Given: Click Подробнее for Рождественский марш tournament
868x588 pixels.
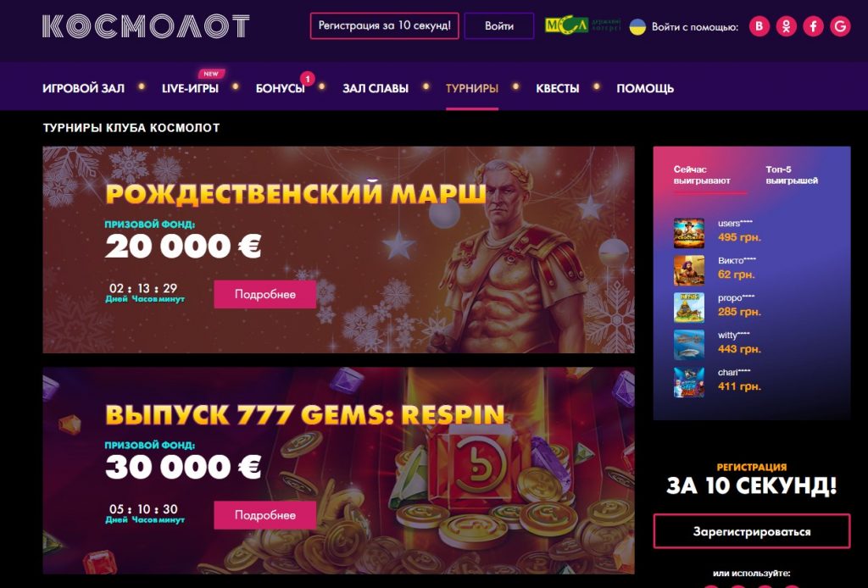Looking at the screenshot, I should click(265, 294).
